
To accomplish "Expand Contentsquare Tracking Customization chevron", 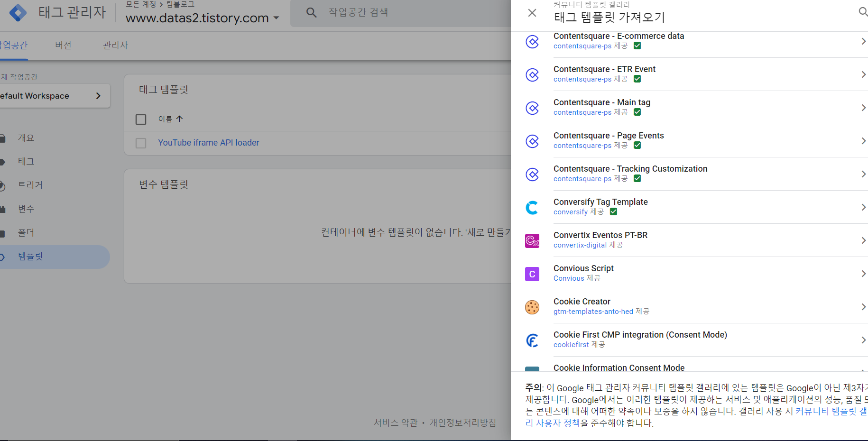I will (x=863, y=175).
